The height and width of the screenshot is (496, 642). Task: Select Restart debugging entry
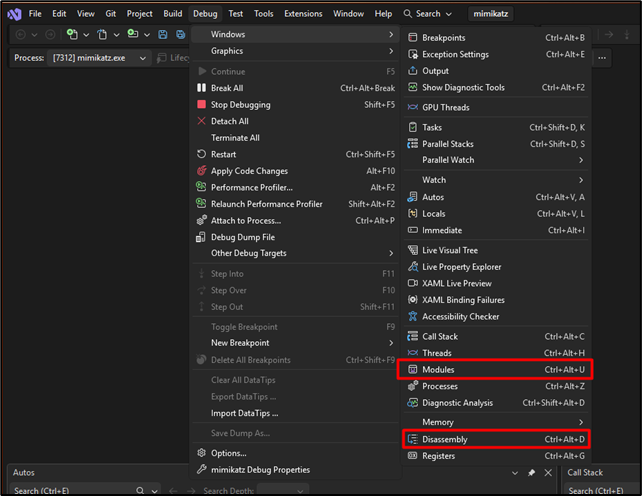coord(295,154)
